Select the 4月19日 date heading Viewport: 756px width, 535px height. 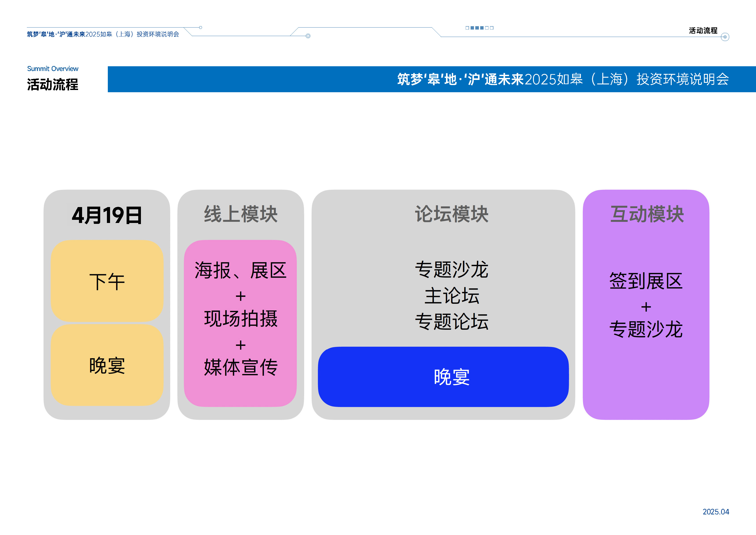107,215
